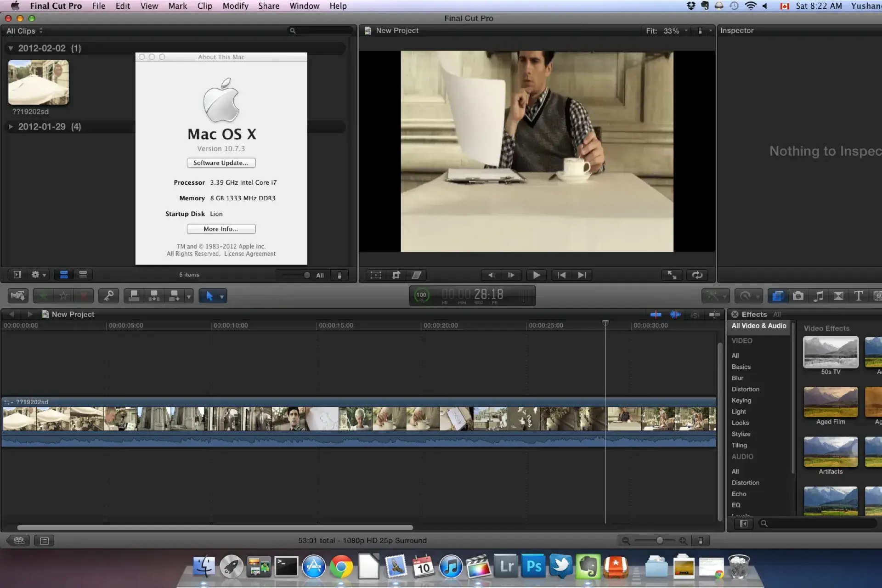The height and width of the screenshot is (588, 882).
Task: Open the edit options dropdown arrow
Action: click(188, 297)
